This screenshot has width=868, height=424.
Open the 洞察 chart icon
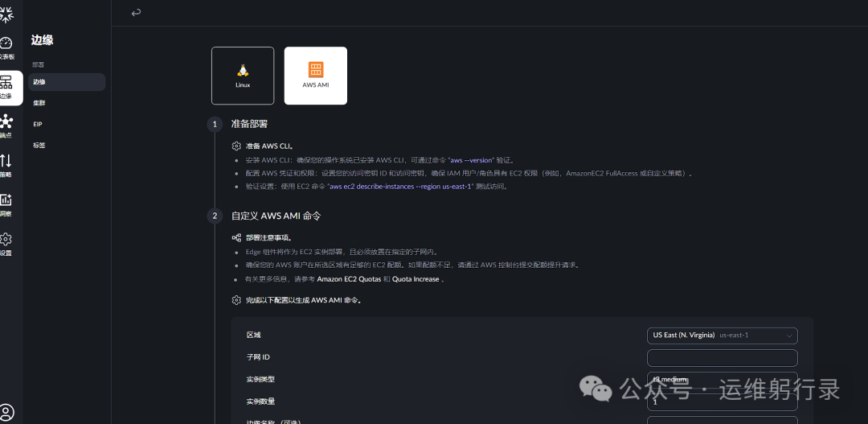(x=6, y=200)
